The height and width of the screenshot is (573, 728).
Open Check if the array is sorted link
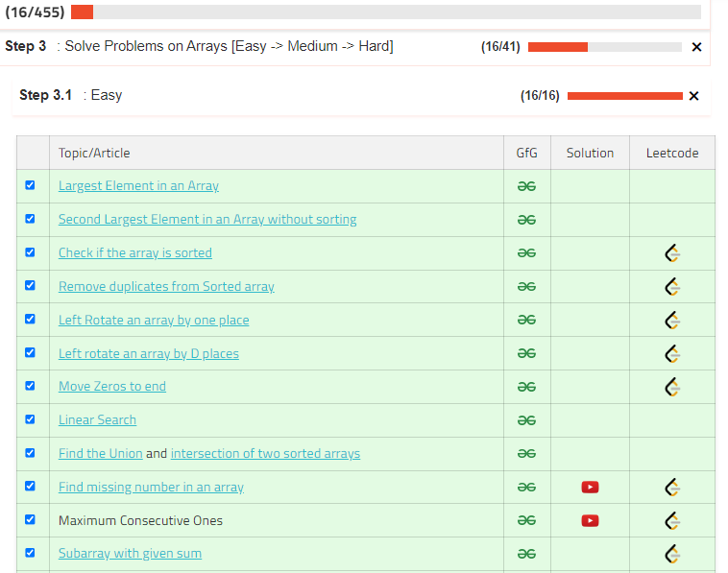(135, 252)
